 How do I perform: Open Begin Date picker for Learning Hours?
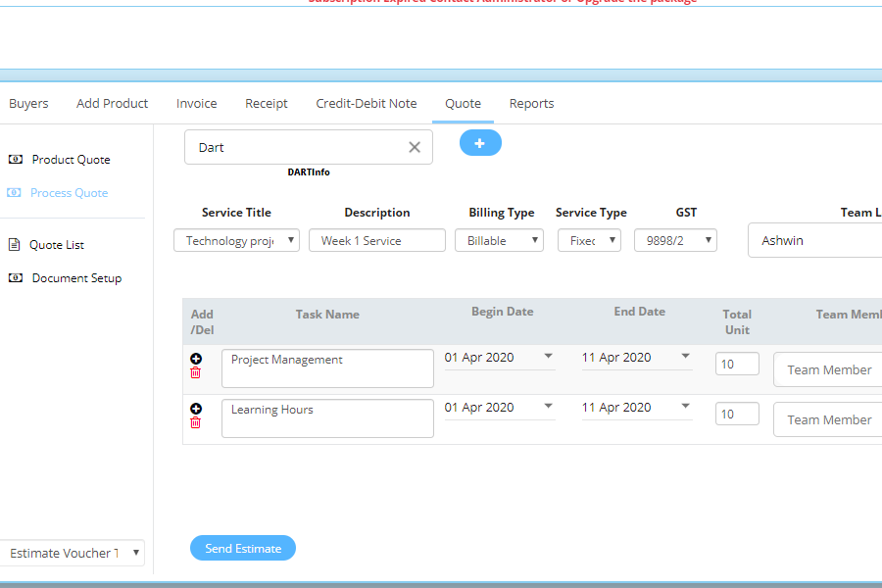500,408
